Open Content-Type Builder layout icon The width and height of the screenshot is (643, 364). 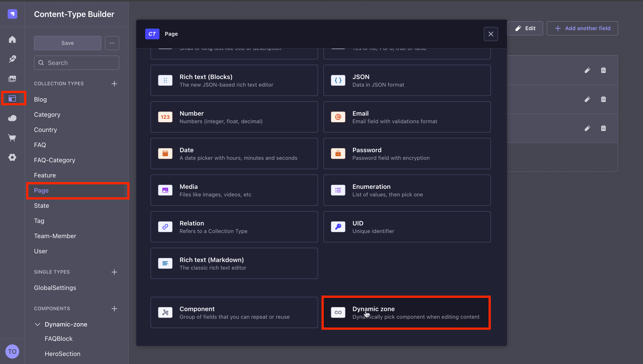(x=12, y=98)
